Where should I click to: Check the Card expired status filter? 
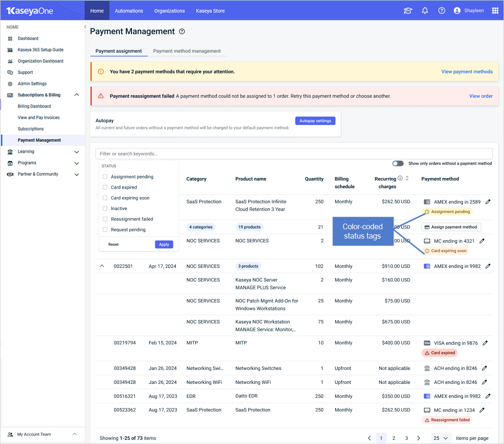pyautogui.click(x=105, y=187)
